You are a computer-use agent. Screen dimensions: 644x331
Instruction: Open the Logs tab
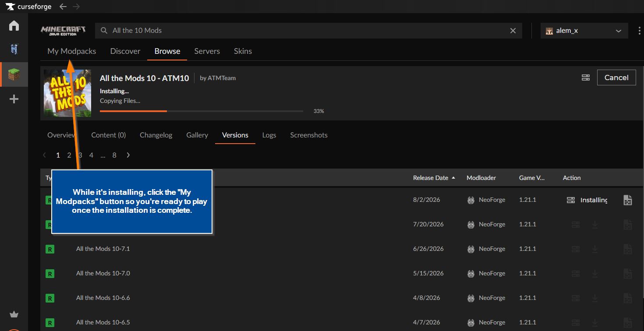269,135
